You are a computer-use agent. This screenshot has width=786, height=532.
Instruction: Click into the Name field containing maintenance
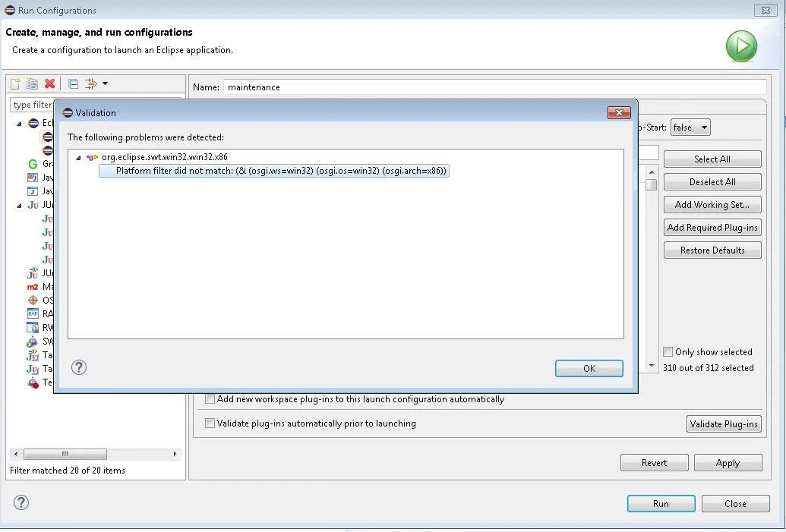pos(494,87)
